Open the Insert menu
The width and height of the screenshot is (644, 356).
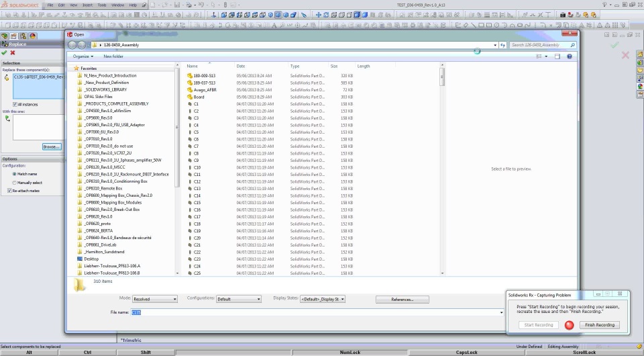(87, 5)
